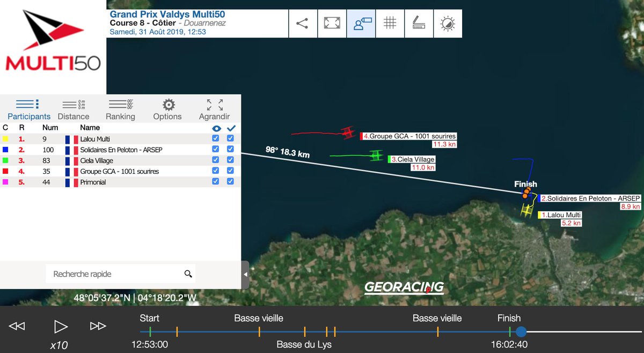Click Agrandir to enlarge panel
Screen dimensions: 644x353
[214, 109]
